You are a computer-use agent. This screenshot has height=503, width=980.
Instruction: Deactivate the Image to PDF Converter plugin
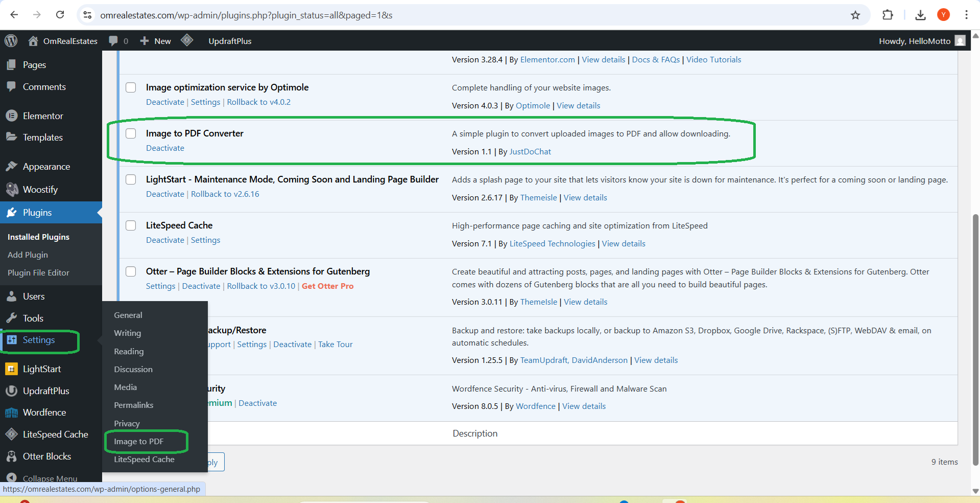(165, 148)
